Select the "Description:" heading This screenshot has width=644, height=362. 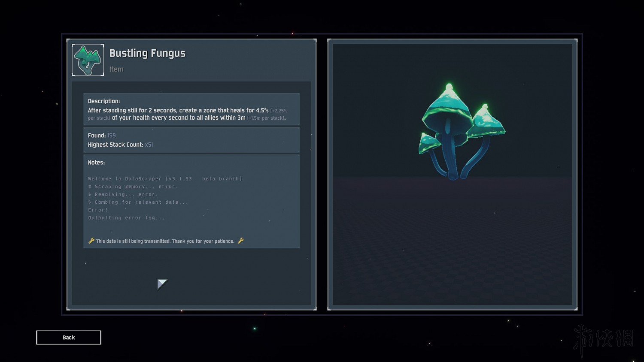click(x=104, y=101)
